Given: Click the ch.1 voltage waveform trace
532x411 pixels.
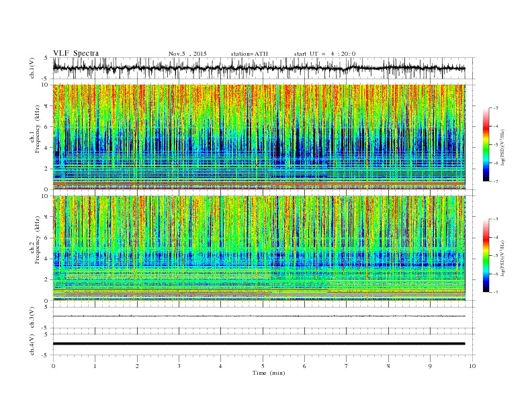Looking at the screenshot, I should pos(259,68).
